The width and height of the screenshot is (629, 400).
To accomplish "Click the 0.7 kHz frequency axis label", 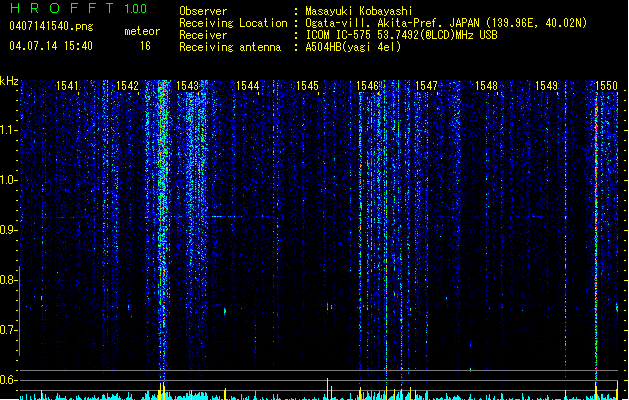I will [x=9, y=330].
